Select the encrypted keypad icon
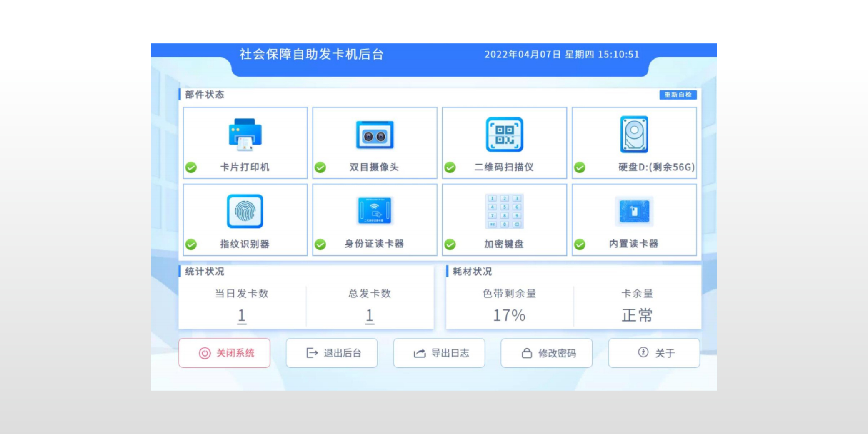The image size is (868, 434). point(504,211)
